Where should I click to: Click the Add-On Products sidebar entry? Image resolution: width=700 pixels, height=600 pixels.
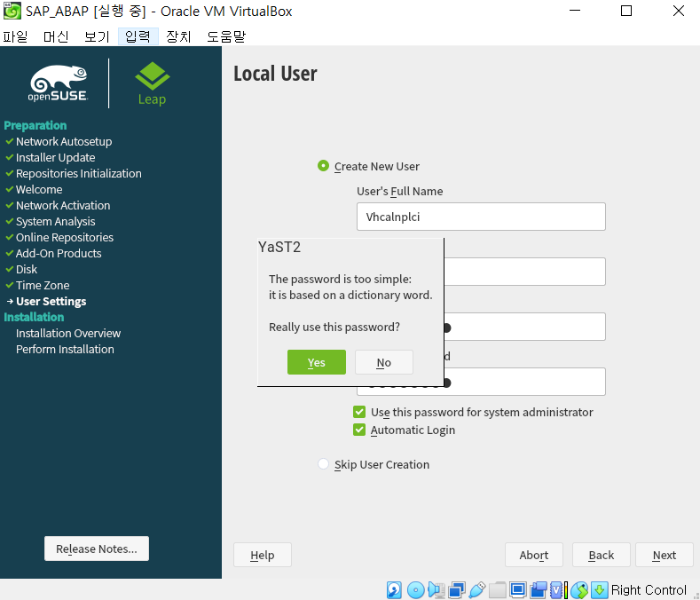click(x=59, y=253)
